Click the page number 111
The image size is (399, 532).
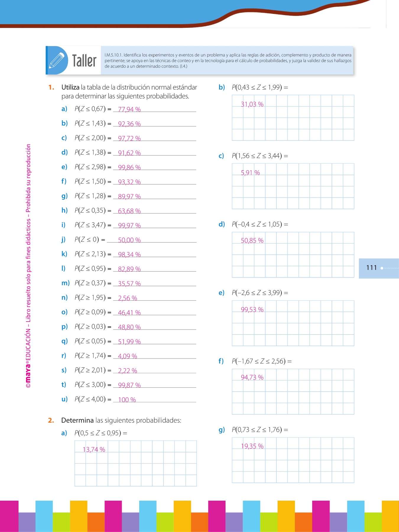pyautogui.click(x=372, y=268)
